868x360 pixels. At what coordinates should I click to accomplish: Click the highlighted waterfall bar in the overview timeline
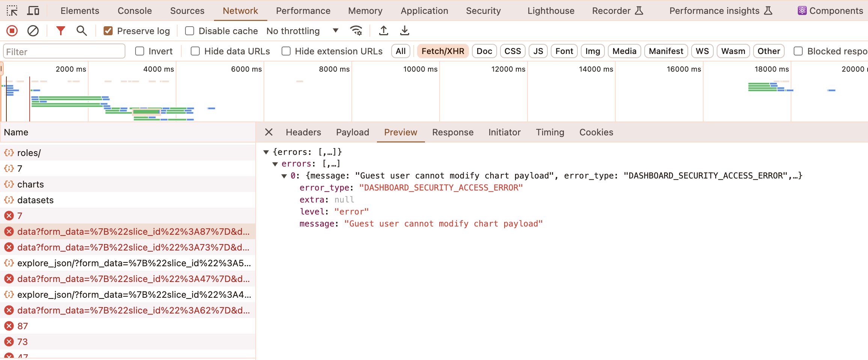coord(146,111)
